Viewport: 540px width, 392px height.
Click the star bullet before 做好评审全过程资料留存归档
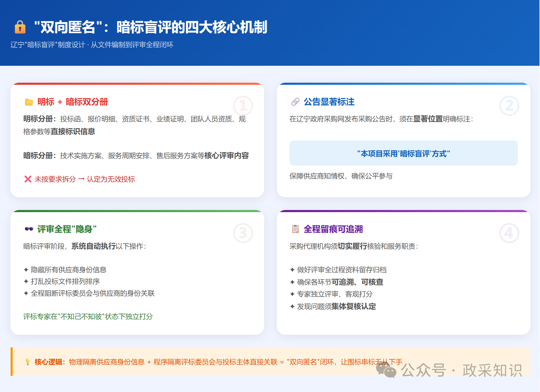(292, 270)
